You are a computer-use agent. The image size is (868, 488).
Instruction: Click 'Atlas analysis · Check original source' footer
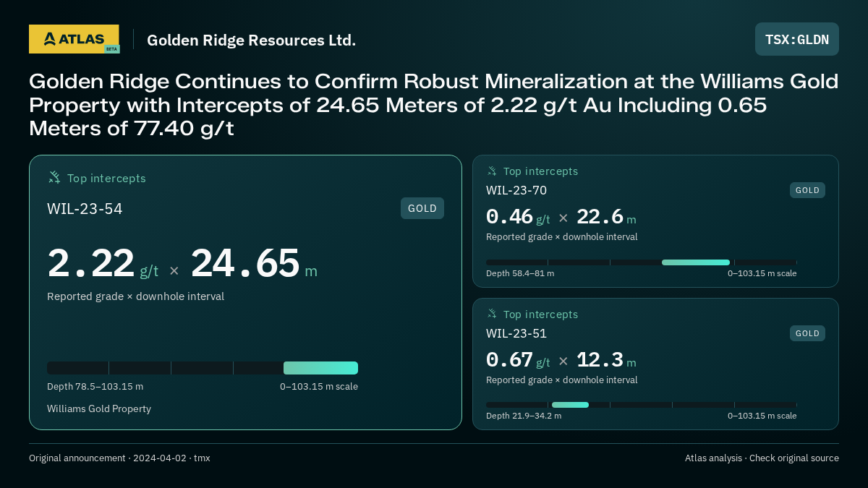tap(762, 458)
